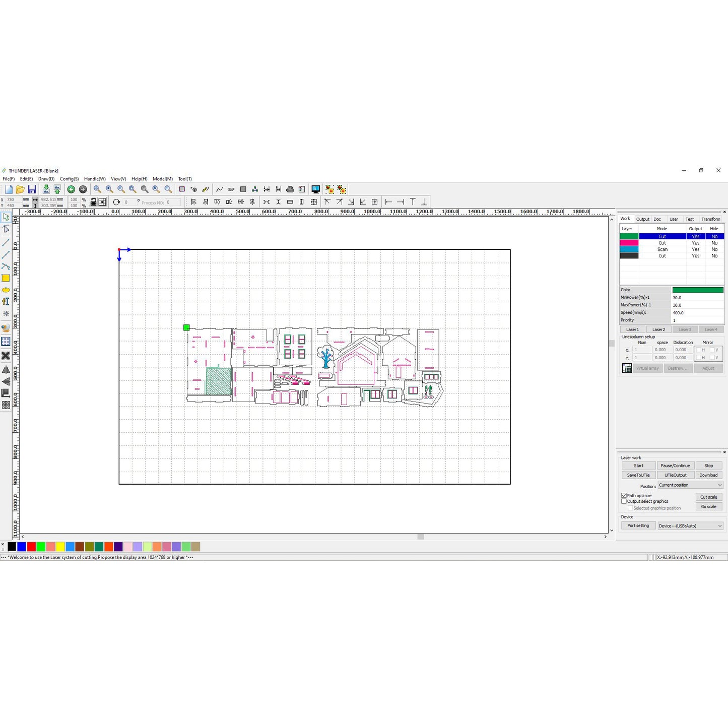The width and height of the screenshot is (728, 728).
Task: Enable the Path optimize checkbox
Action: pyautogui.click(x=624, y=496)
